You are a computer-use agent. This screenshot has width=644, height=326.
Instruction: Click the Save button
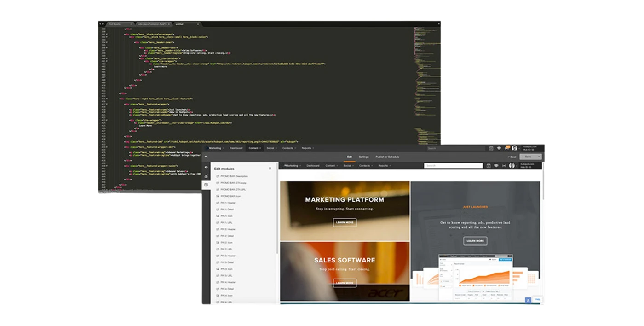(528, 157)
